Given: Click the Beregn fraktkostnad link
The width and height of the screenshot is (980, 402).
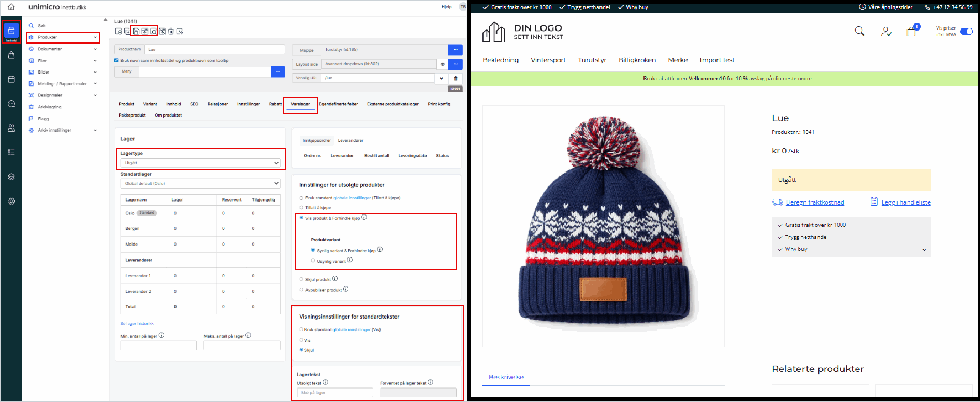Looking at the screenshot, I should coord(815,203).
